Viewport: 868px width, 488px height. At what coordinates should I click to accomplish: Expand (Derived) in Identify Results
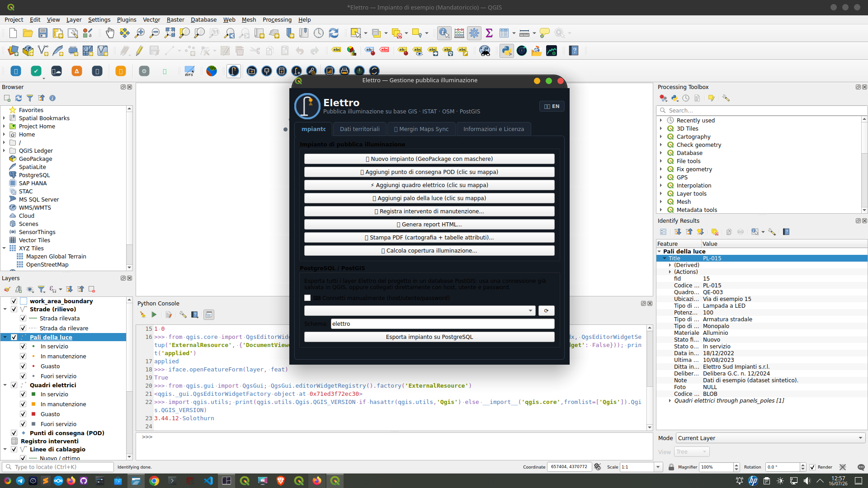click(x=670, y=265)
